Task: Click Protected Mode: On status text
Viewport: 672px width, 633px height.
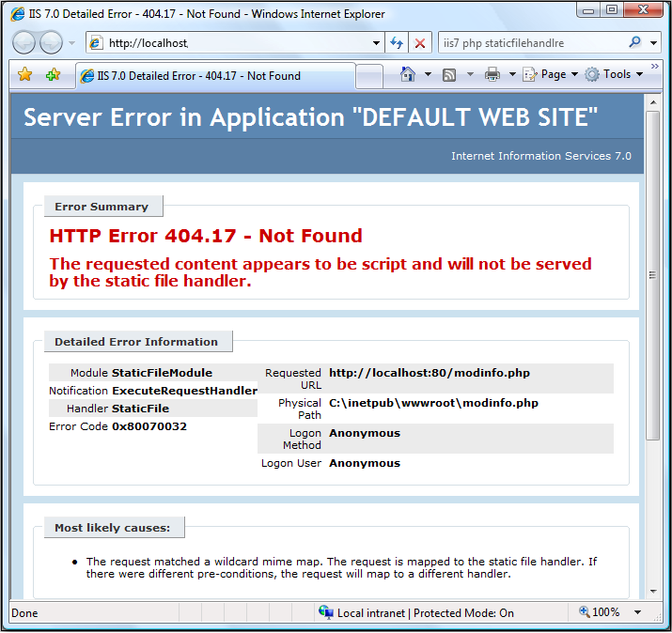Action: click(x=463, y=613)
